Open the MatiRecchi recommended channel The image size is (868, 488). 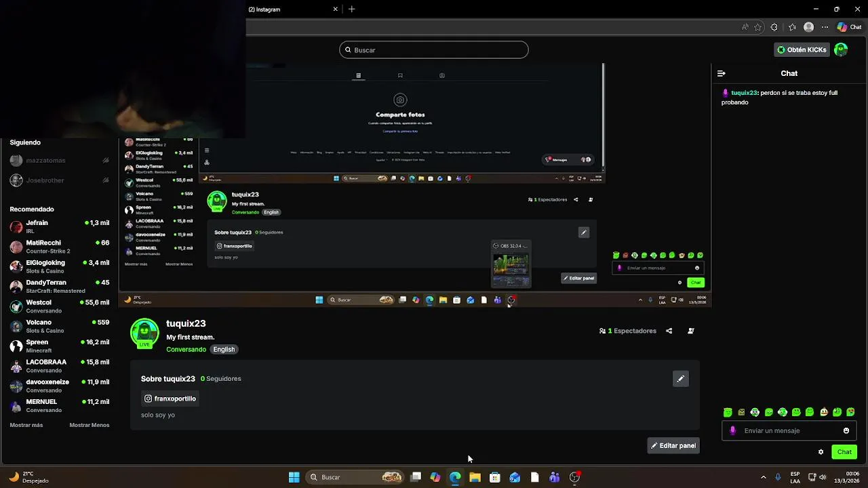pos(60,247)
